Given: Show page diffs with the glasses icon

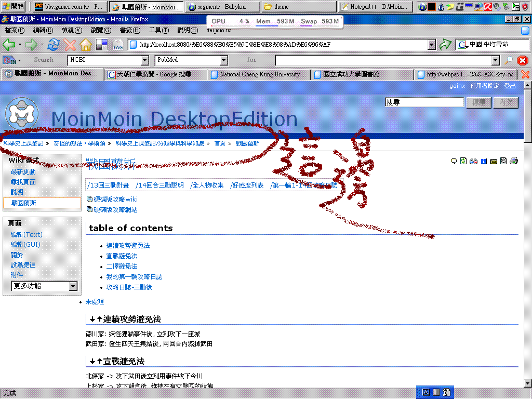Looking at the screenshot, I should [x=474, y=161].
